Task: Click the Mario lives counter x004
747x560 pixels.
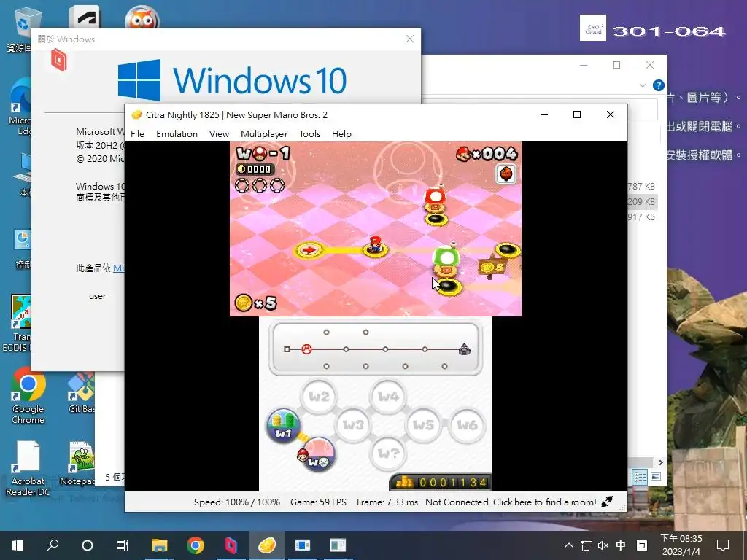Action: coord(486,153)
